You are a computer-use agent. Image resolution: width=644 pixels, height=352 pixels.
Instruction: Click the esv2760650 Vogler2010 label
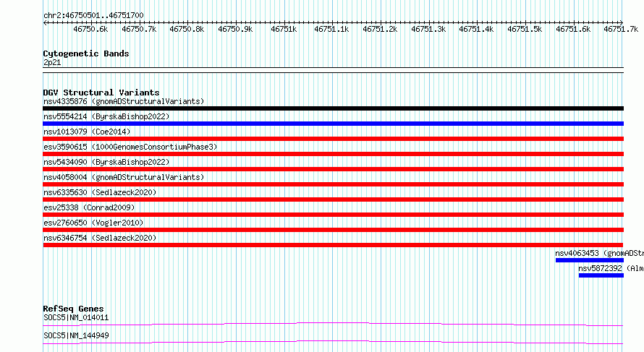tap(93, 223)
